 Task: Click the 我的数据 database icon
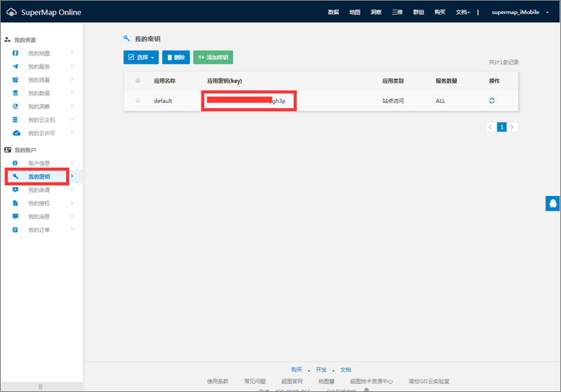point(16,93)
